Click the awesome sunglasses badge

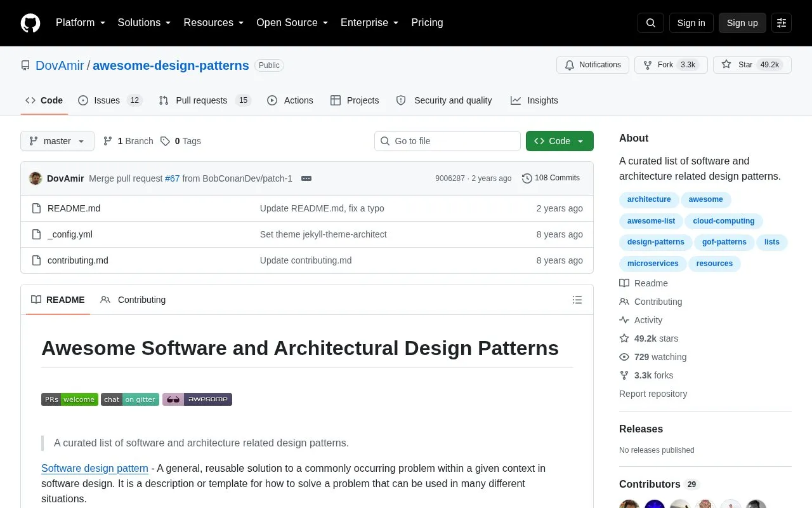197,399
